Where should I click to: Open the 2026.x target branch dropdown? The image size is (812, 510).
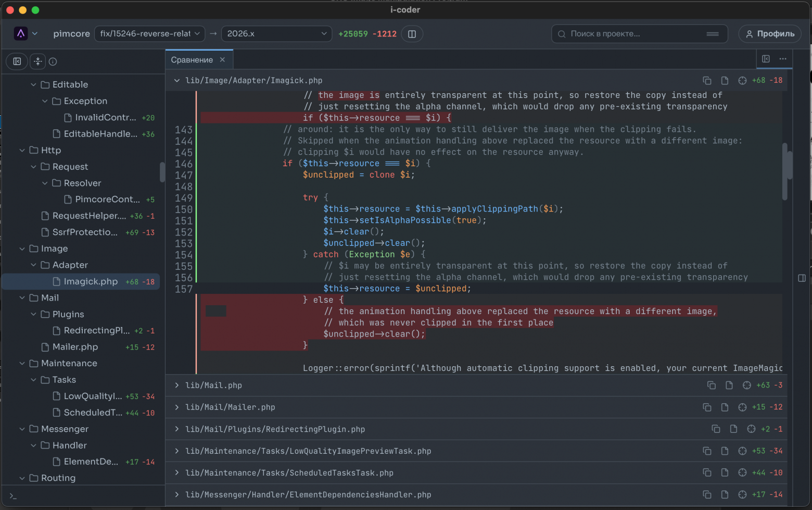pos(277,34)
